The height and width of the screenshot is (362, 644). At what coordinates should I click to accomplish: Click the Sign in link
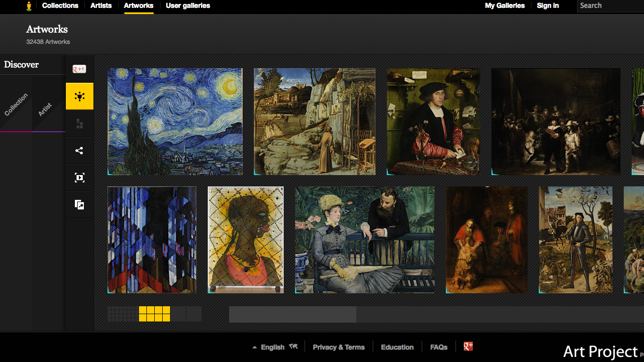(548, 6)
